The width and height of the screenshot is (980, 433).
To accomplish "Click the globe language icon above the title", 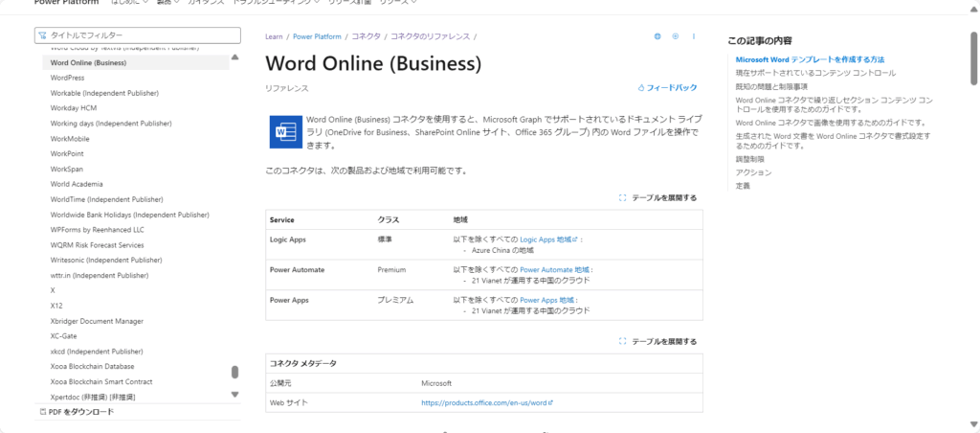I will pyautogui.click(x=657, y=36).
